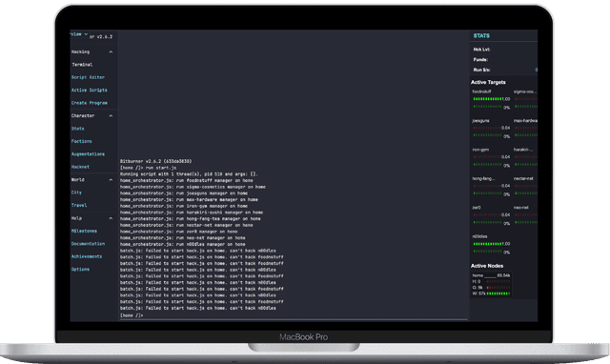
Task: Click the home node W usage bar
Action: 498,293
